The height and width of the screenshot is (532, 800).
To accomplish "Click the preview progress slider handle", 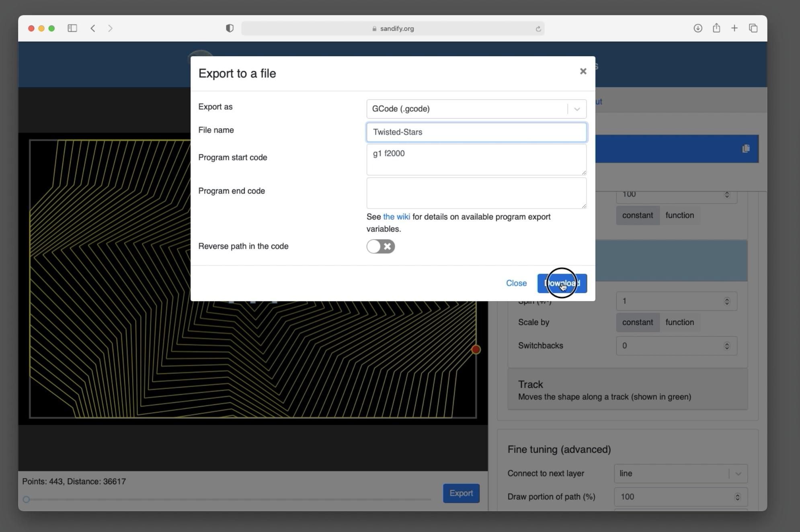I will (x=26, y=499).
